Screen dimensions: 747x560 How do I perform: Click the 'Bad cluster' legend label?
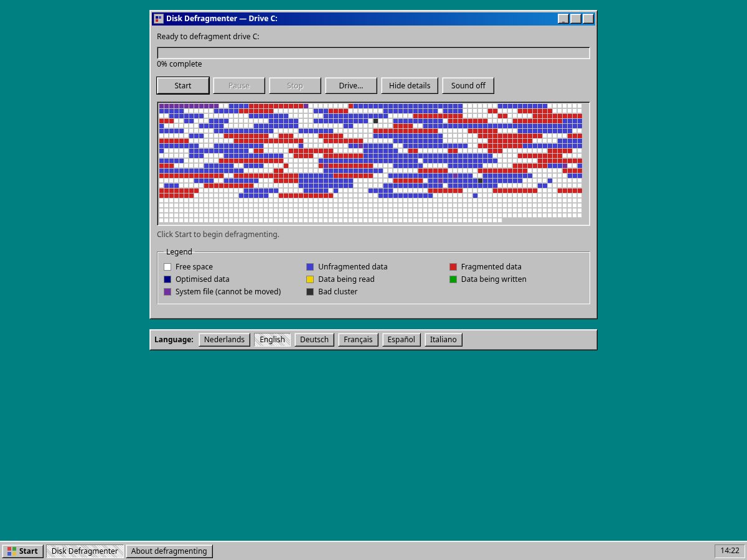[x=337, y=292]
